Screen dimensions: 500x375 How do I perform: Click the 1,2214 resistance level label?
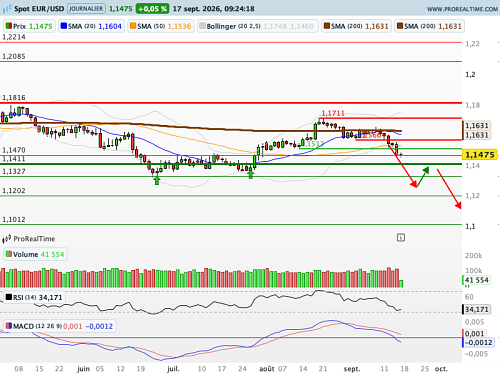14,37
